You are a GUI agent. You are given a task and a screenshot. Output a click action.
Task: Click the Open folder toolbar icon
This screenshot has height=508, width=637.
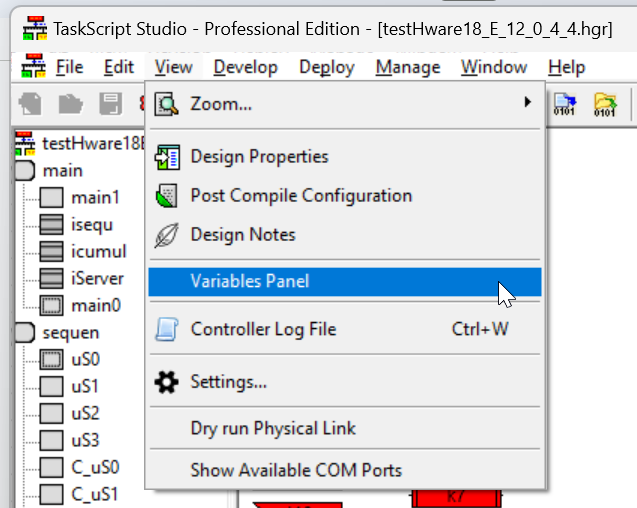71,104
